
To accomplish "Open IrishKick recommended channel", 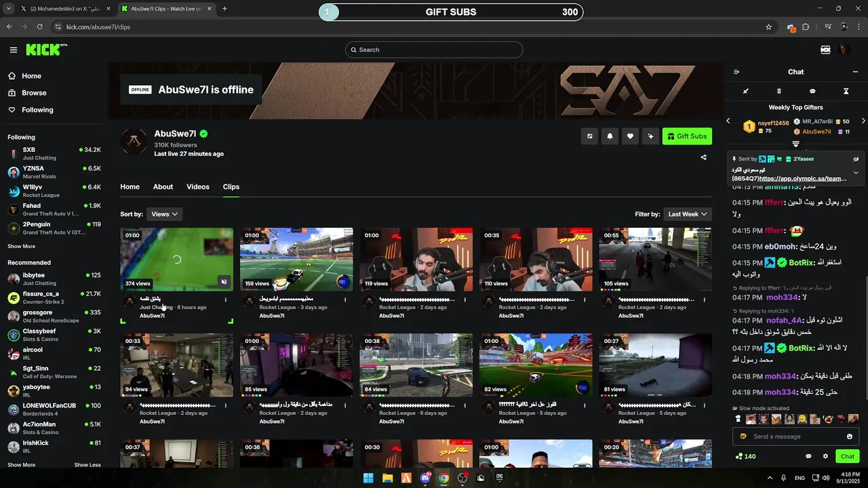I will (x=54, y=447).
